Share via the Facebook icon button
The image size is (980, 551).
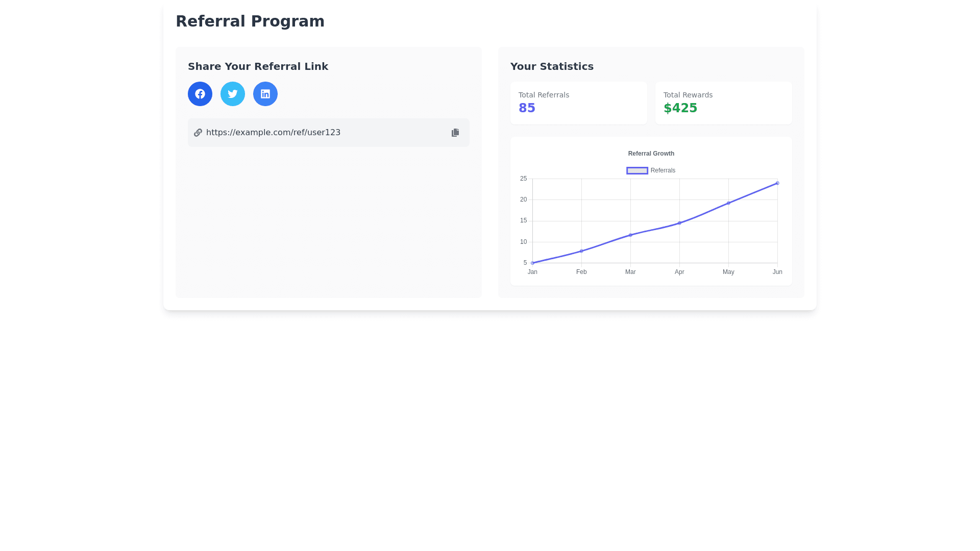tap(200, 94)
